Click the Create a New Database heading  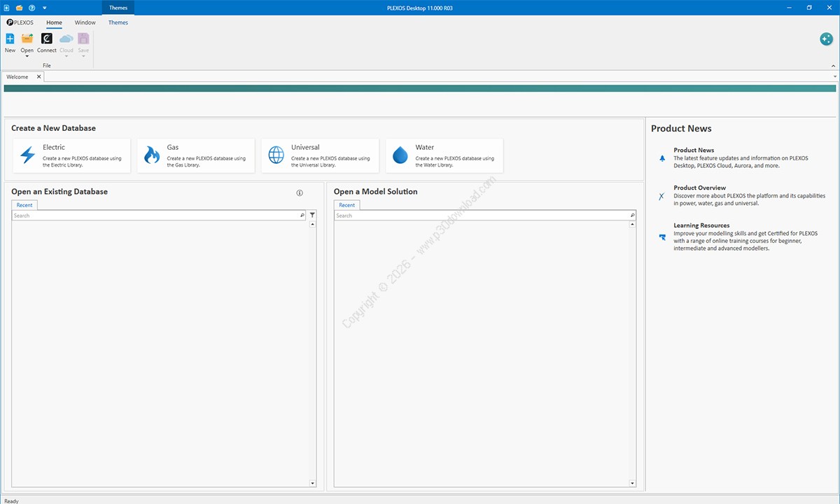coord(53,128)
